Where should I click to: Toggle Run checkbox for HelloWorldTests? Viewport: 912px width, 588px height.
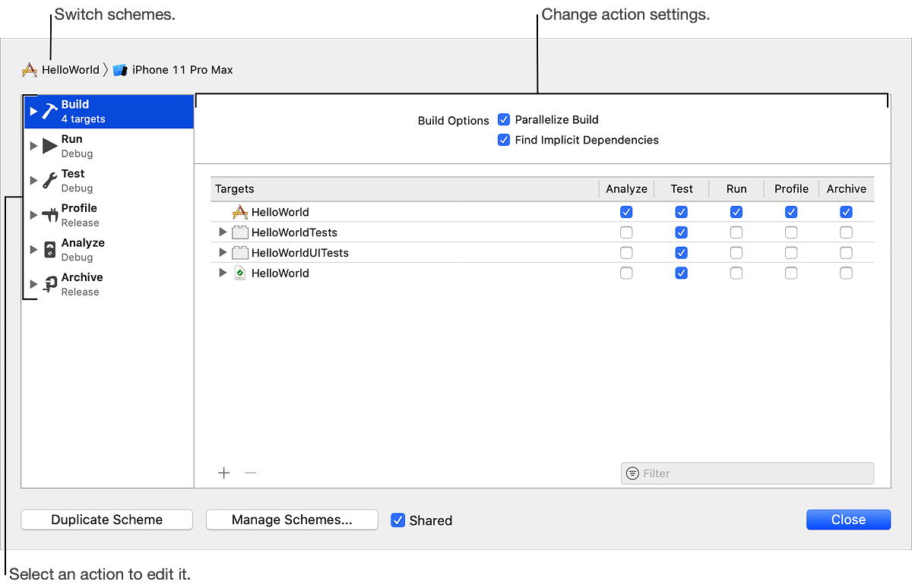pos(736,232)
